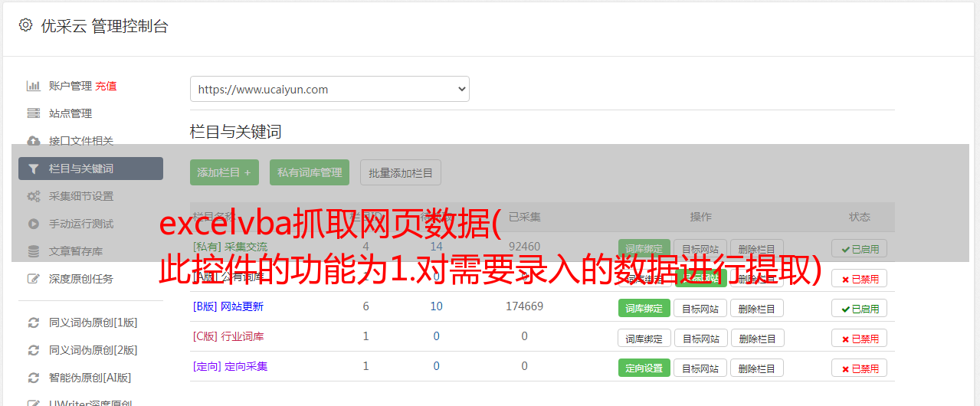This screenshot has width=980, height=406.
Task: Click the play icon beside 手动运行测试
Action: 34,224
